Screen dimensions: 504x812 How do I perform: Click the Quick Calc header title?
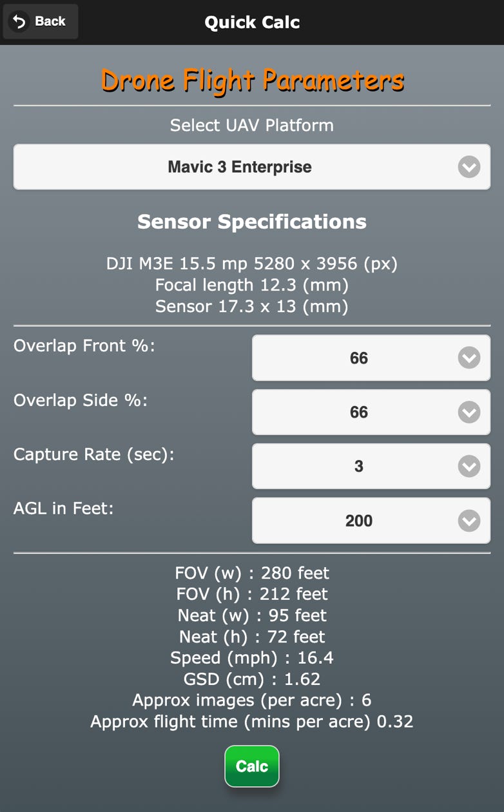(x=252, y=23)
